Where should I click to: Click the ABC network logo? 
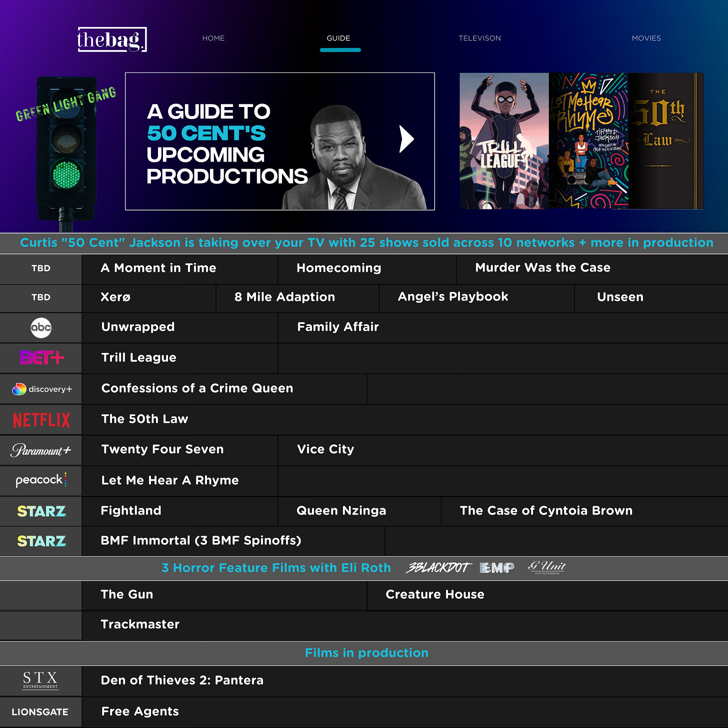[41, 328]
